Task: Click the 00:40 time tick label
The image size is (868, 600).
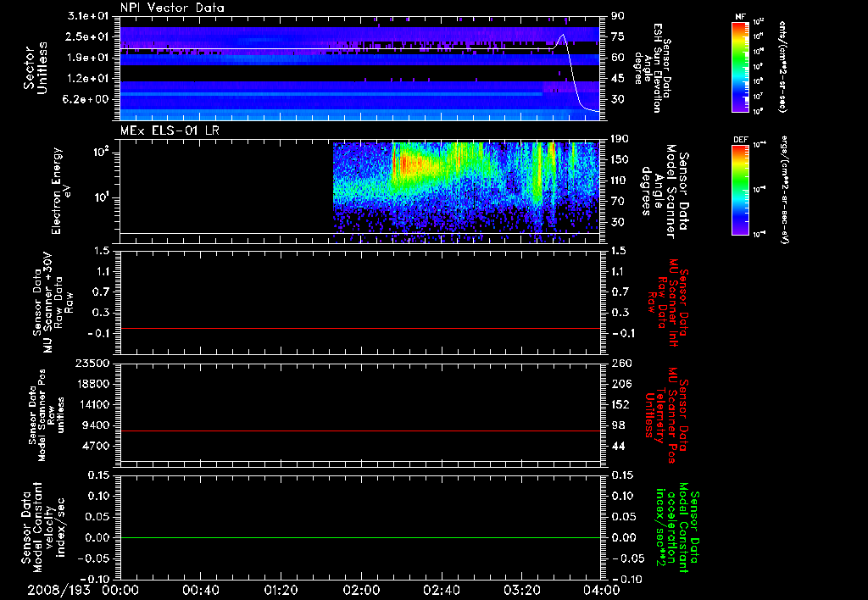Action: [x=200, y=590]
